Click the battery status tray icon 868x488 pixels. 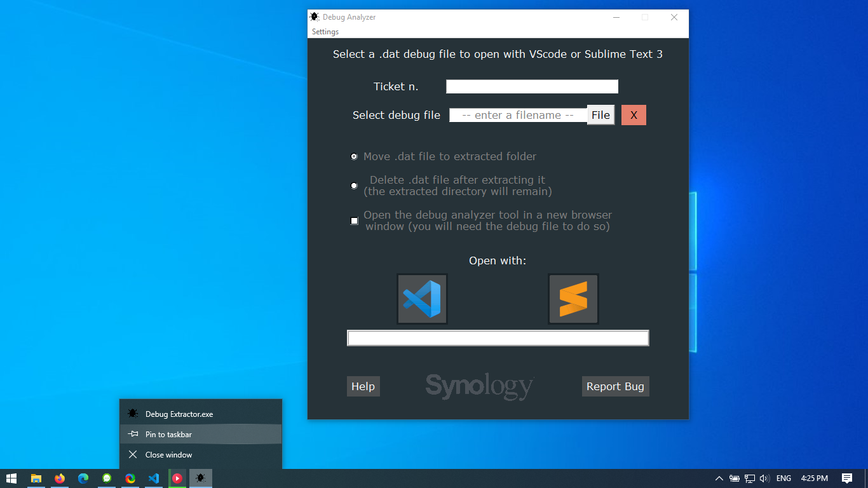tap(735, 478)
